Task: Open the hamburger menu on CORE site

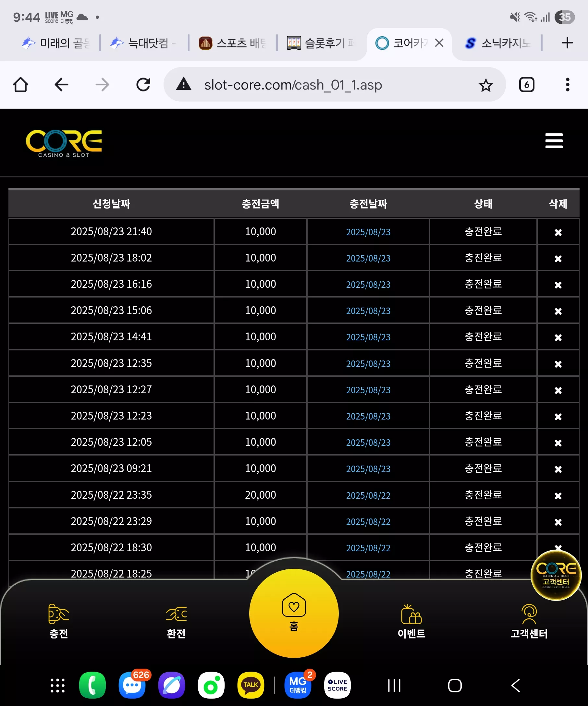Action: tap(554, 140)
